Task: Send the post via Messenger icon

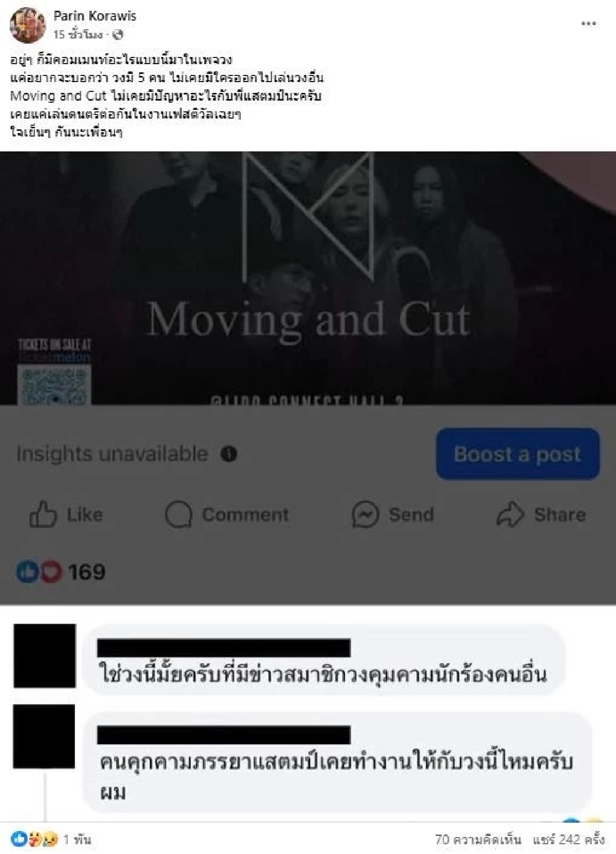Action: tap(365, 514)
